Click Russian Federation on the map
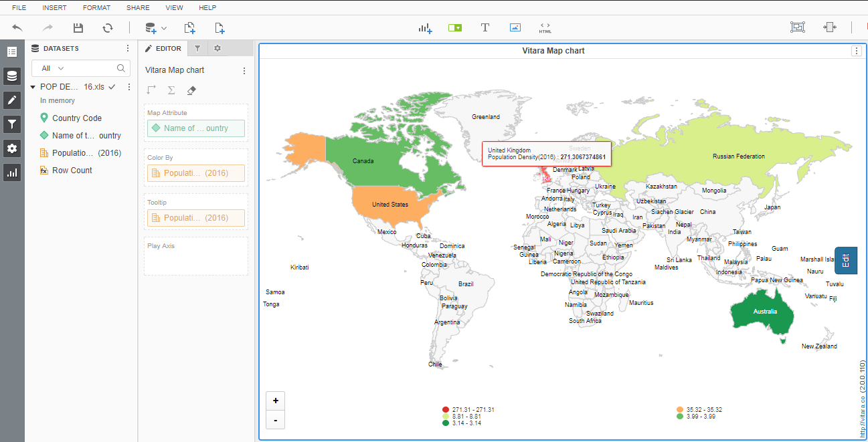Viewport: 868px width, 442px height. (x=739, y=156)
